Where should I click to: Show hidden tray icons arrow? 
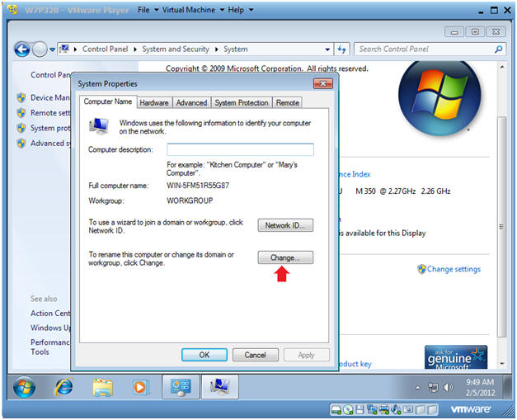(418, 387)
